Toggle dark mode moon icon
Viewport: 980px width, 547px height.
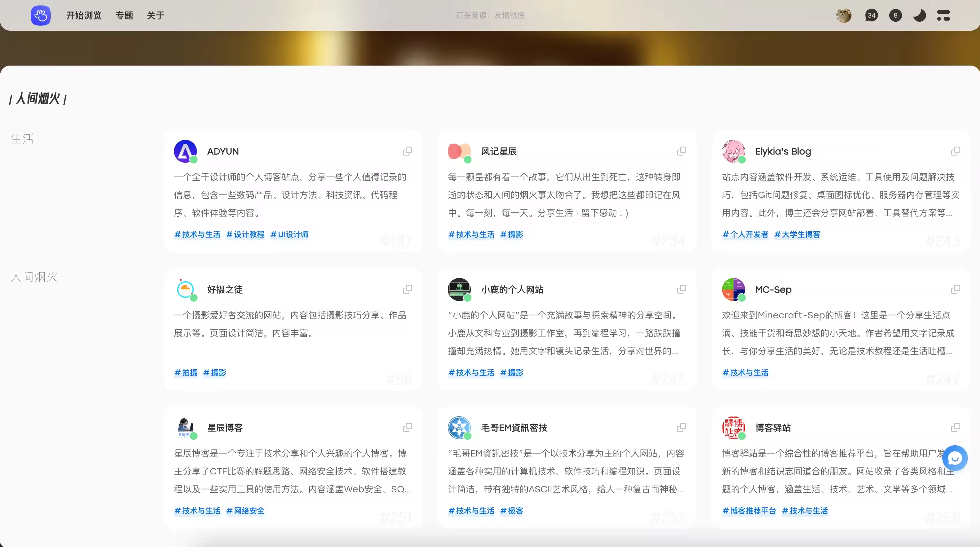click(x=920, y=15)
